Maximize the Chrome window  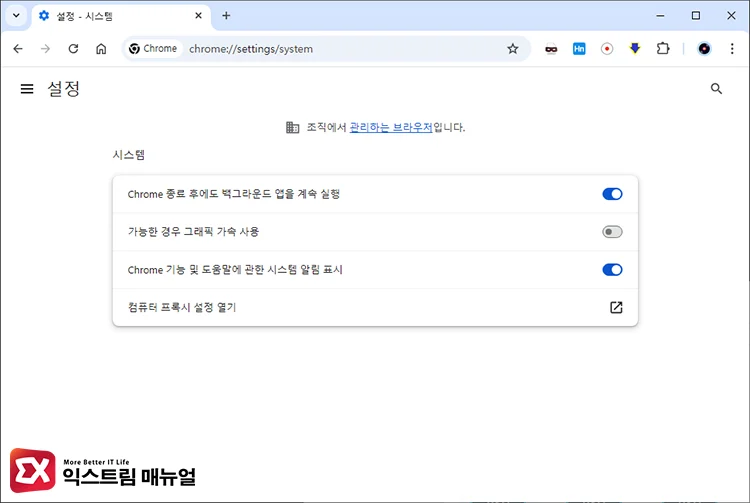696,16
